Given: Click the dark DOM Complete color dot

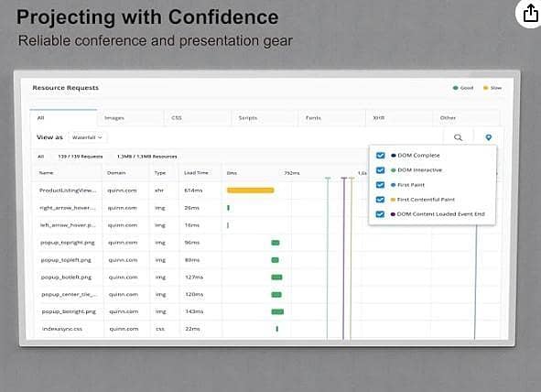Looking at the screenshot, I should (x=393, y=156).
